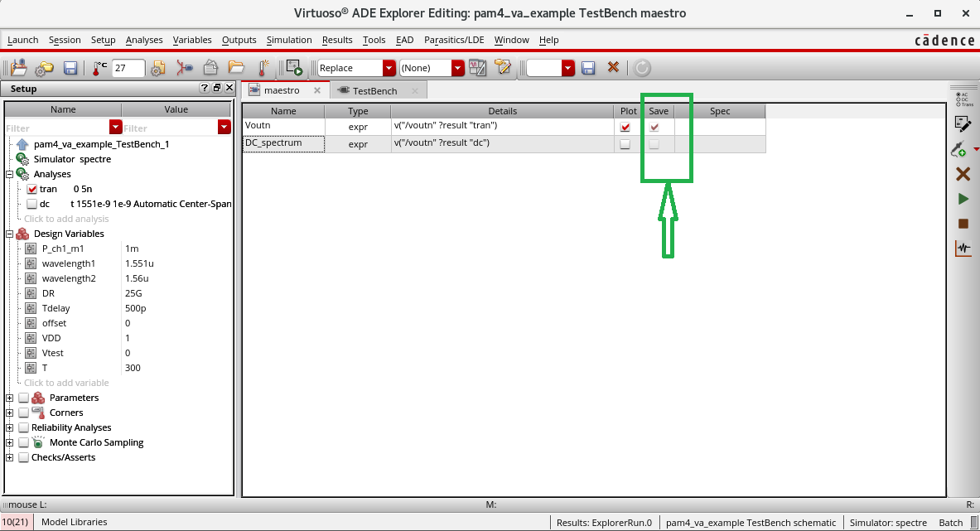Click the documents stack toolbar icon
980x531 pixels.
[x=210, y=67]
